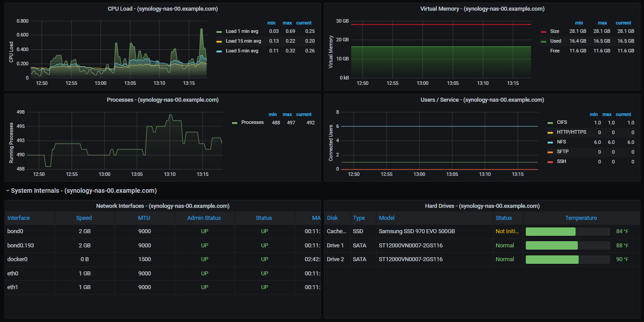Sort Users / Service legend by min
Image resolution: width=644 pixels, height=322 pixels.
tap(594, 115)
